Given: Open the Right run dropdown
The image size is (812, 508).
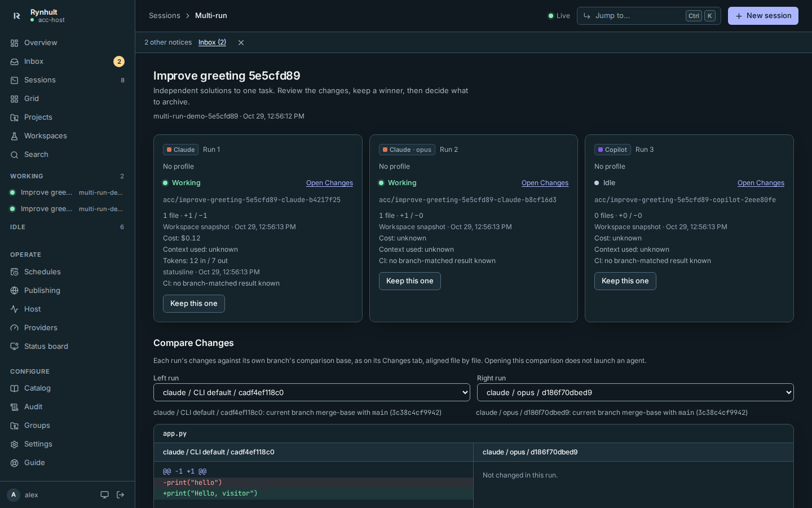Looking at the screenshot, I should tap(636, 392).
